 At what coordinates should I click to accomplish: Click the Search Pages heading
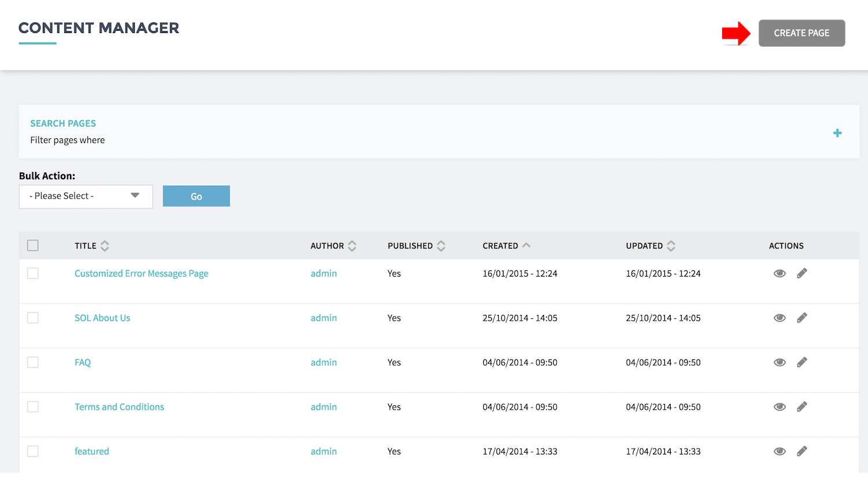point(63,123)
